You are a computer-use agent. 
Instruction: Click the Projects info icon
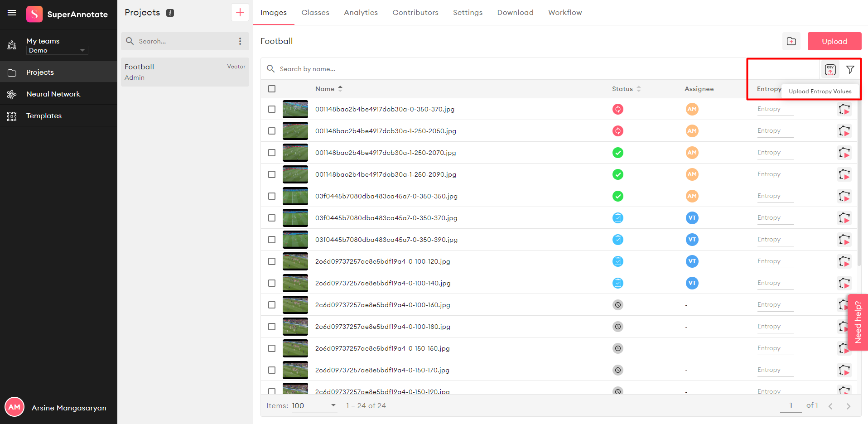tap(170, 13)
